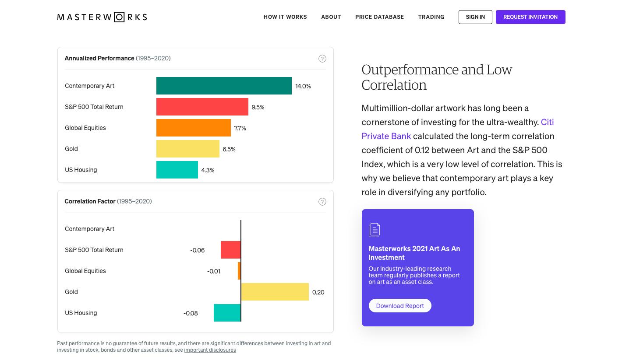Click the document icon in report card
Screen dimensions: 622x364
click(375, 230)
